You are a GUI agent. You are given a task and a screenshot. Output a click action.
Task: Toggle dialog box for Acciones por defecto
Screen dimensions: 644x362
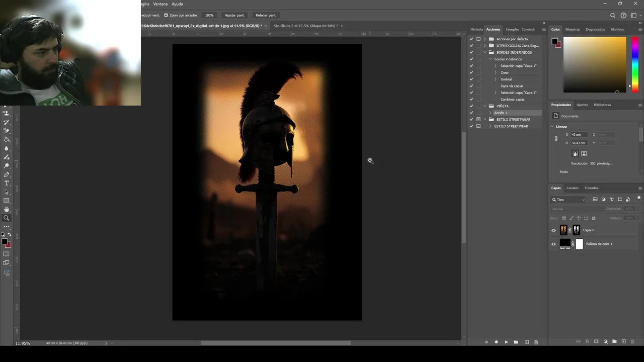click(x=478, y=39)
